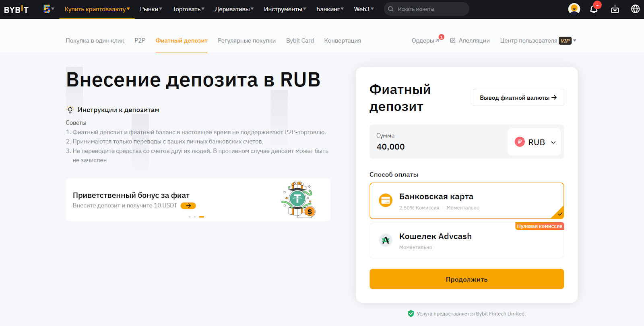This screenshot has width=644, height=326.
Task: Expand the Банкинг menu
Action: (x=330, y=9)
